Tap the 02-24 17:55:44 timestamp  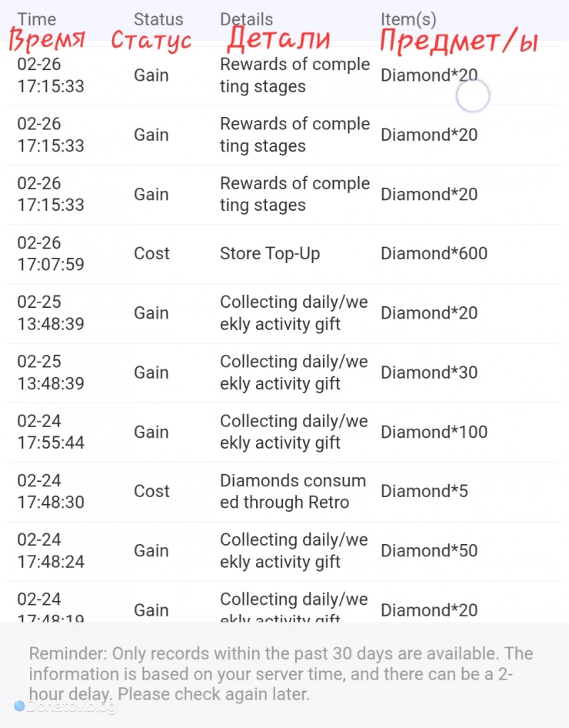[x=51, y=432]
